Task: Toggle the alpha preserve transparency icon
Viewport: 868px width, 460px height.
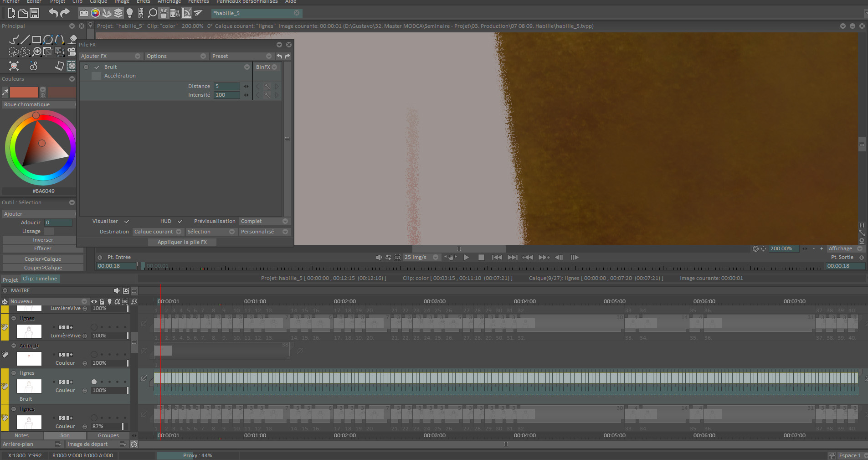Action: [x=117, y=301]
